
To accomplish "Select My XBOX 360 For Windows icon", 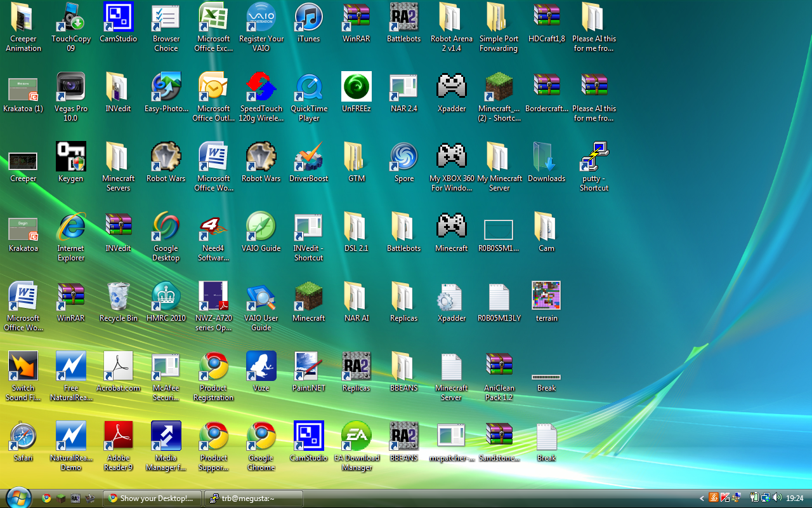I will click(452, 157).
